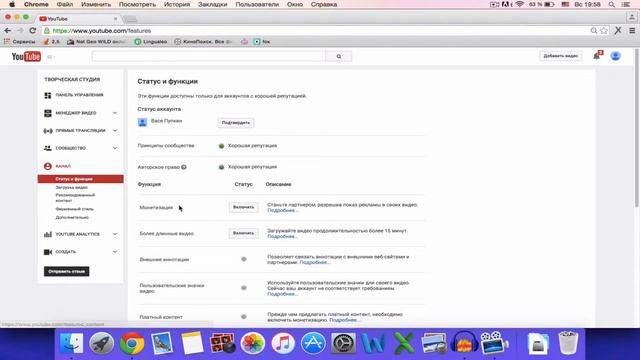Expand Менеджер видео section
This screenshot has width=640, height=360.
115,113
